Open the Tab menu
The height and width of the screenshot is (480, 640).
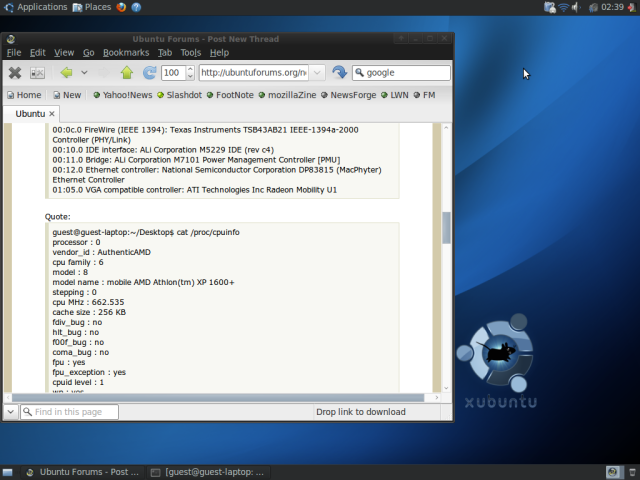click(165, 53)
